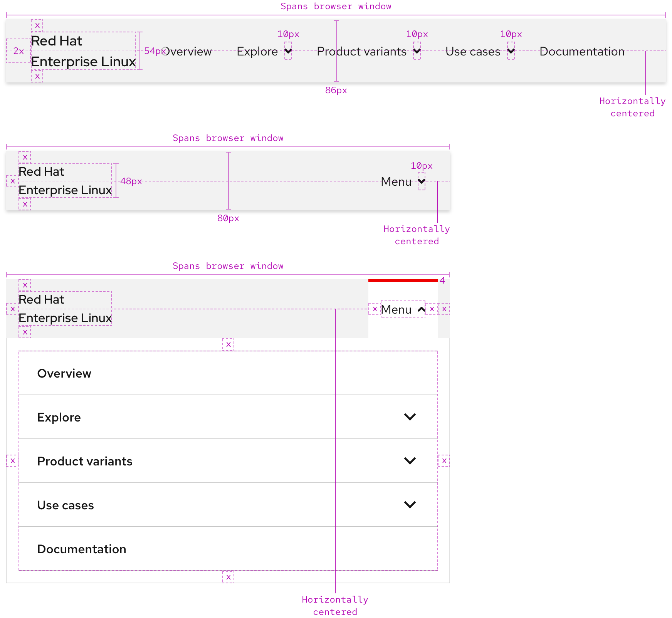Expand Use cases in the mobile menu list
Viewport: 672px width, 618px height.
410,504
